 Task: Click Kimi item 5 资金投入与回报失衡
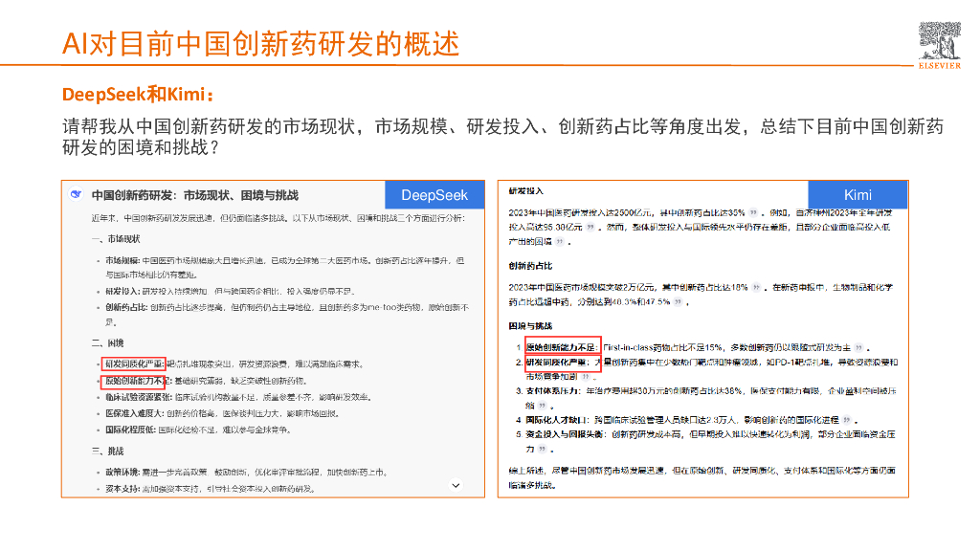point(565,434)
